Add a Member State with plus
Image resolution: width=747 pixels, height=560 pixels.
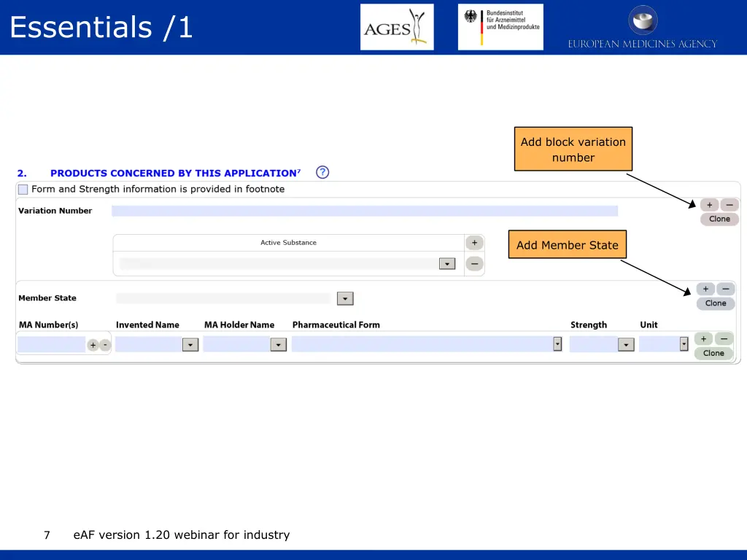click(x=705, y=289)
